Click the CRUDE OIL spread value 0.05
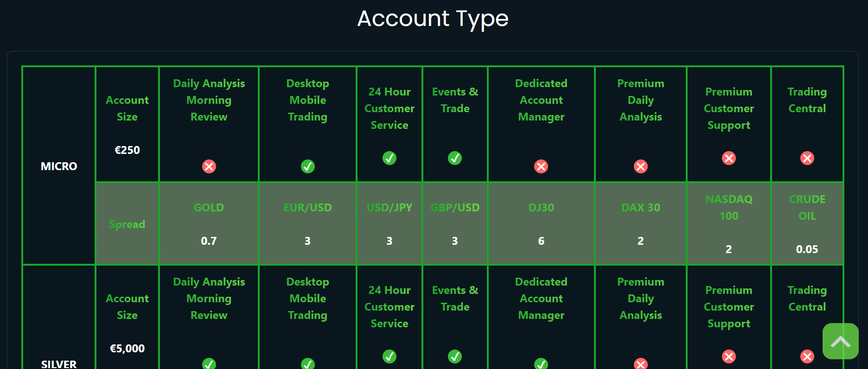The image size is (868, 369). point(807,249)
